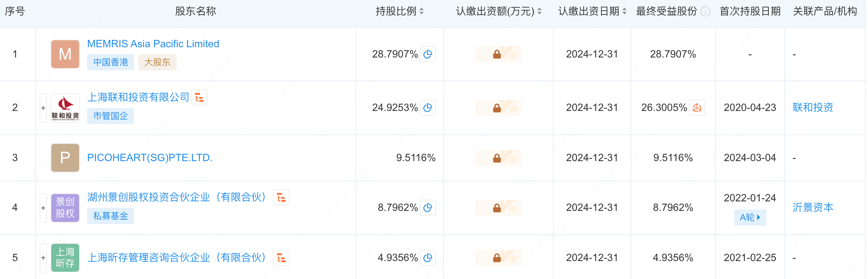This screenshot has height=279, width=868.
Task: View equity structure icon next to 湖州景创股权投资合伙企业
Action: coord(281,197)
